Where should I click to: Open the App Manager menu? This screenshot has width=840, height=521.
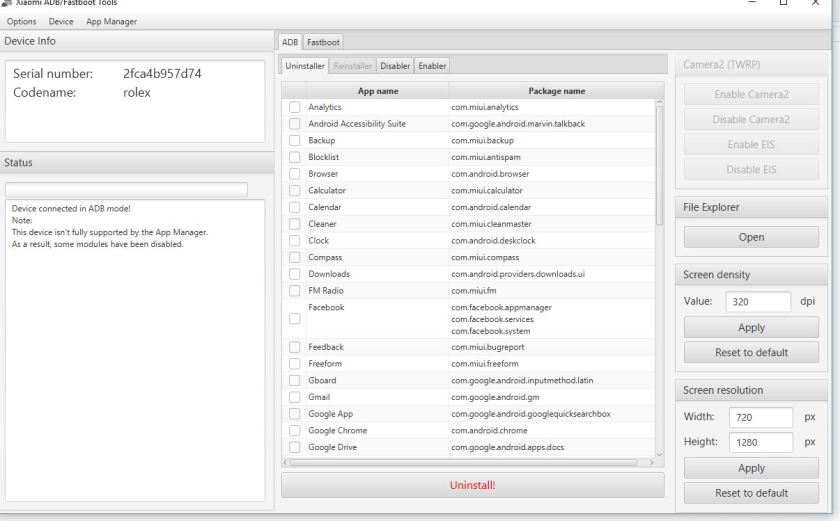point(112,22)
